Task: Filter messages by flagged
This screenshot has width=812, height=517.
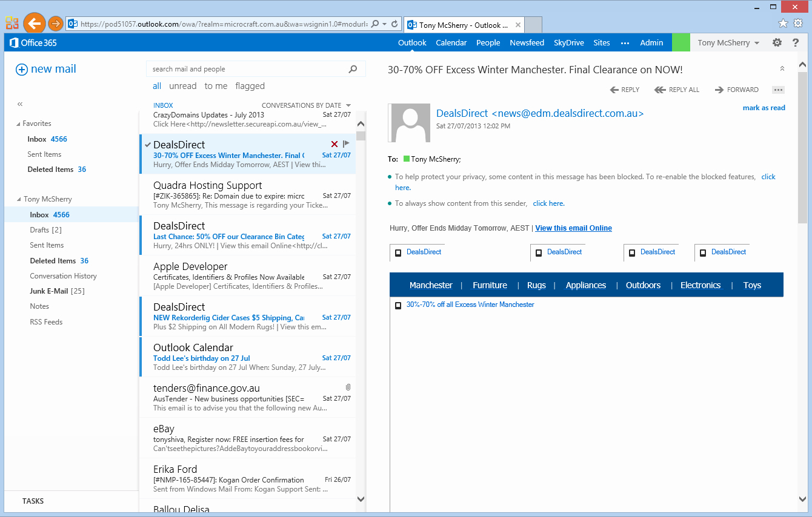Action: 250,86
